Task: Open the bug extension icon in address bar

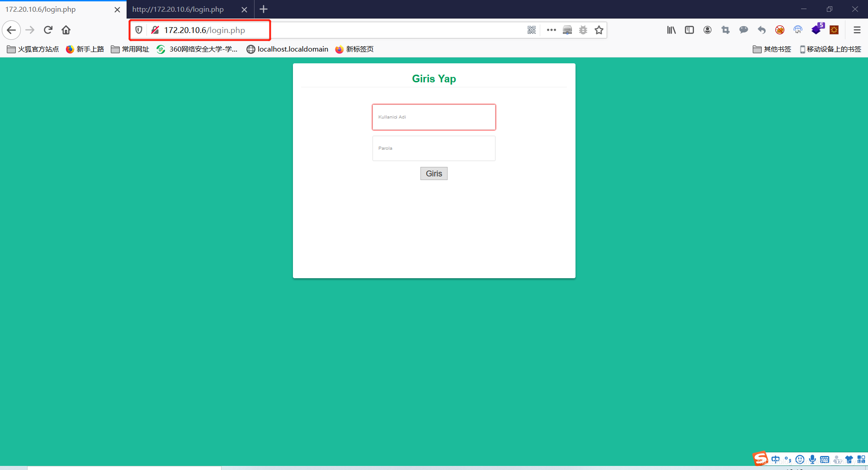Action: coord(583,30)
